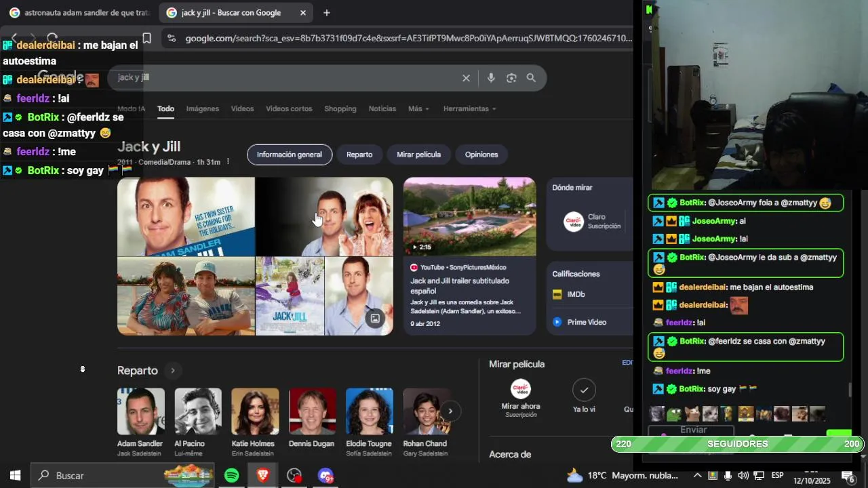The width and height of the screenshot is (868, 488).
Task: Click the 'Enviar' chat message box
Action: click(692, 430)
